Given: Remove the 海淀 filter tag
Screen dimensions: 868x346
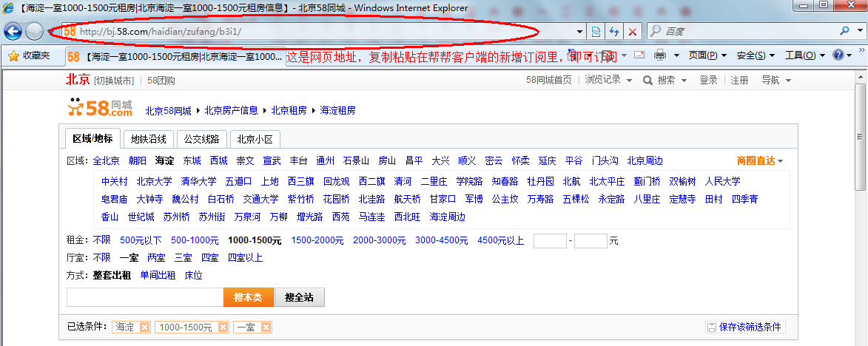Looking at the screenshot, I should 144,328.
